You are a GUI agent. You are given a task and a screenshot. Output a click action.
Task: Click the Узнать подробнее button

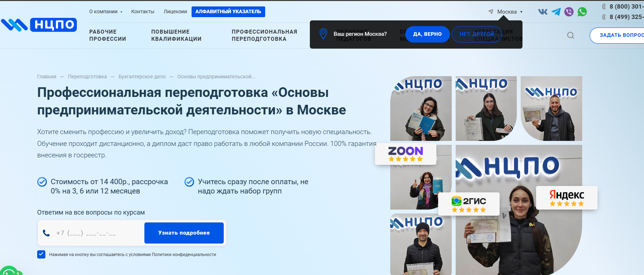184,233
